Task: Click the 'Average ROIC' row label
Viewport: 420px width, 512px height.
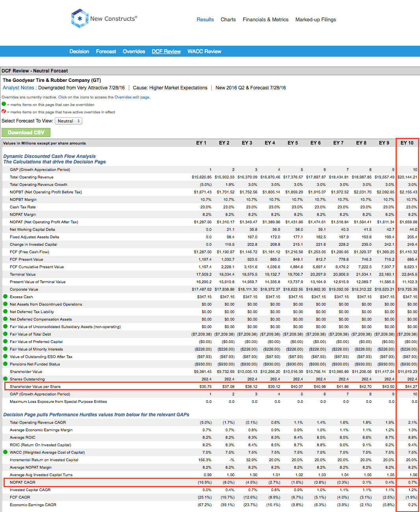Action: pyautogui.click(x=22, y=437)
